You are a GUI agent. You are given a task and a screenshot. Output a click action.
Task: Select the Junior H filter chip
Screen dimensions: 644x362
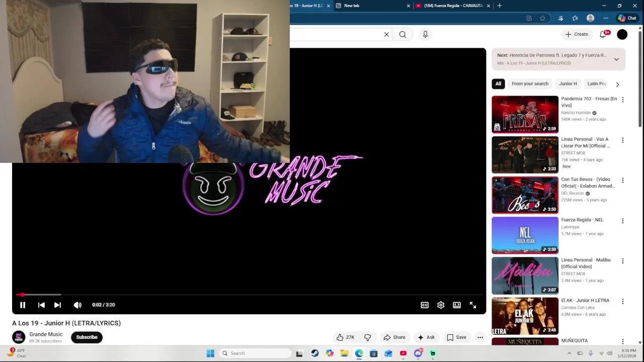point(568,84)
